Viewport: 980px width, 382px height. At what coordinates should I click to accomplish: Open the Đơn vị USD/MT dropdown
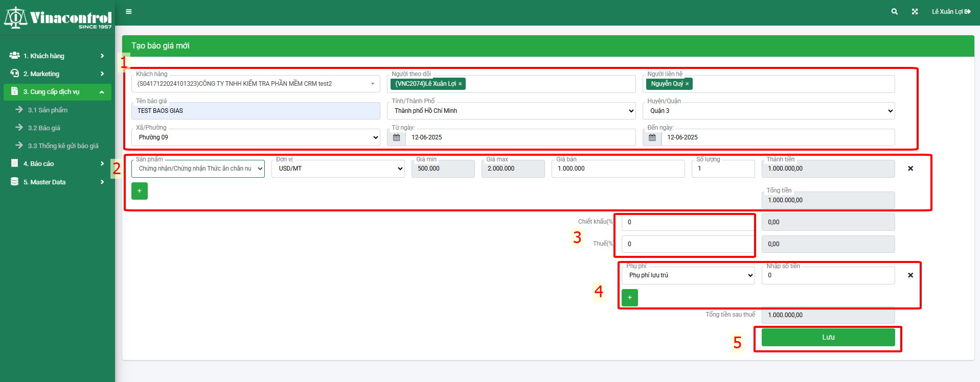(x=338, y=169)
